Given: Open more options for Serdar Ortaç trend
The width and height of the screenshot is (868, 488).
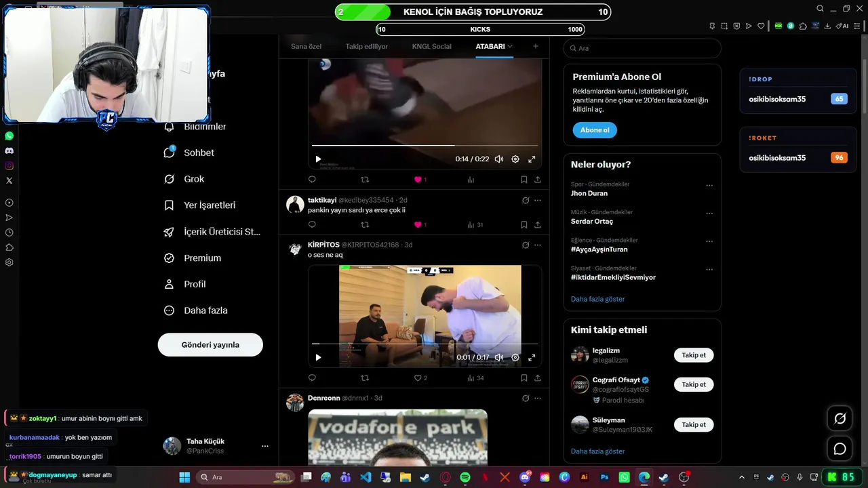Looking at the screenshot, I should pos(709,213).
